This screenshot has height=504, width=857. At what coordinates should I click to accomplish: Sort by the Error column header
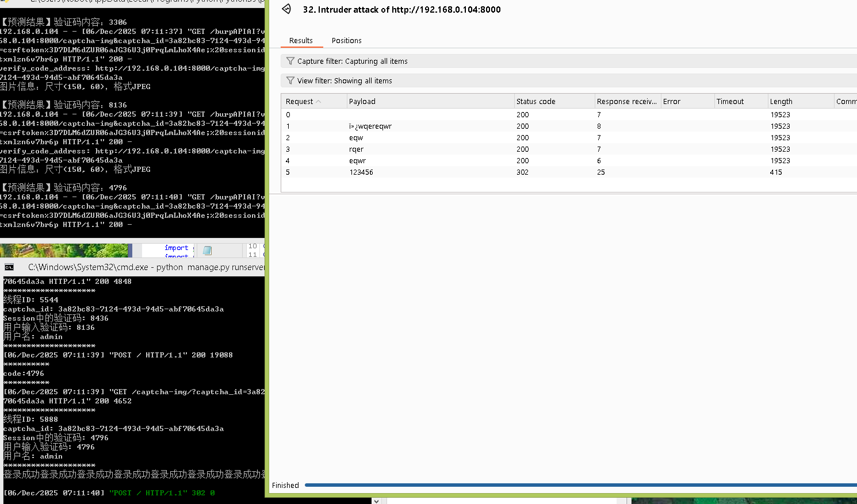click(x=687, y=101)
